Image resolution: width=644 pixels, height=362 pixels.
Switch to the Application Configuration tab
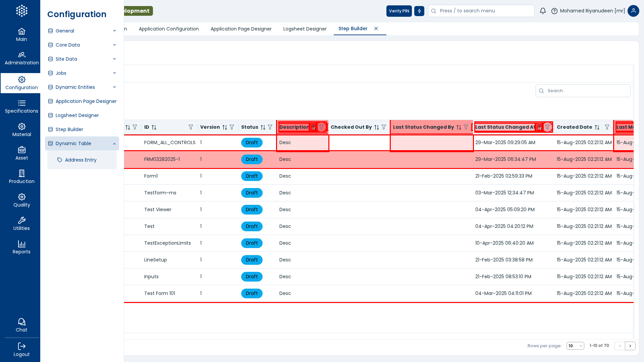[169, 29]
